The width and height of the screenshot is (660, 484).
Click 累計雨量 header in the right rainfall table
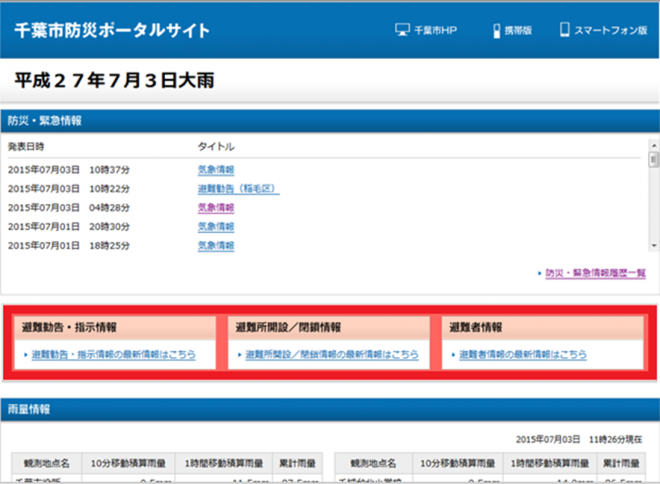click(621, 463)
